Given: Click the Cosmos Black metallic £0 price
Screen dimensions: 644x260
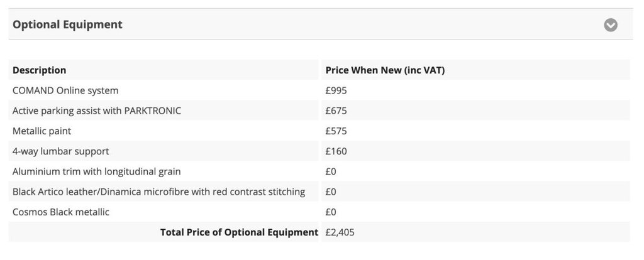Looking at the screenshot, I should click(x=331, y=212).
